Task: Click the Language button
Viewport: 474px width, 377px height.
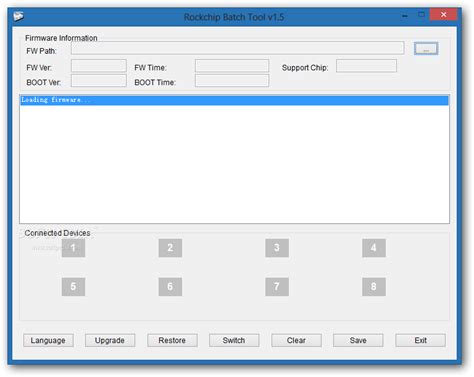Action: [48, 340]
